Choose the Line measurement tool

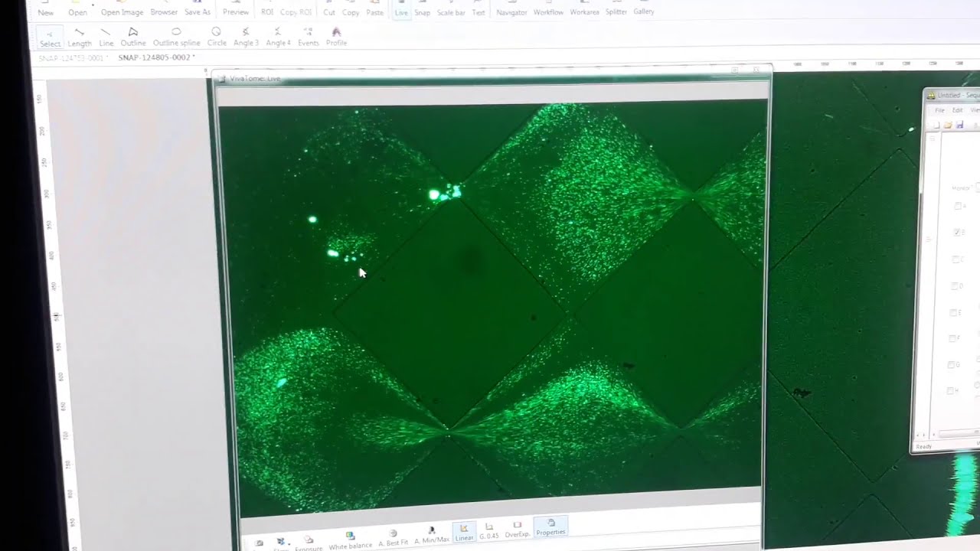[x=106, y=37]
